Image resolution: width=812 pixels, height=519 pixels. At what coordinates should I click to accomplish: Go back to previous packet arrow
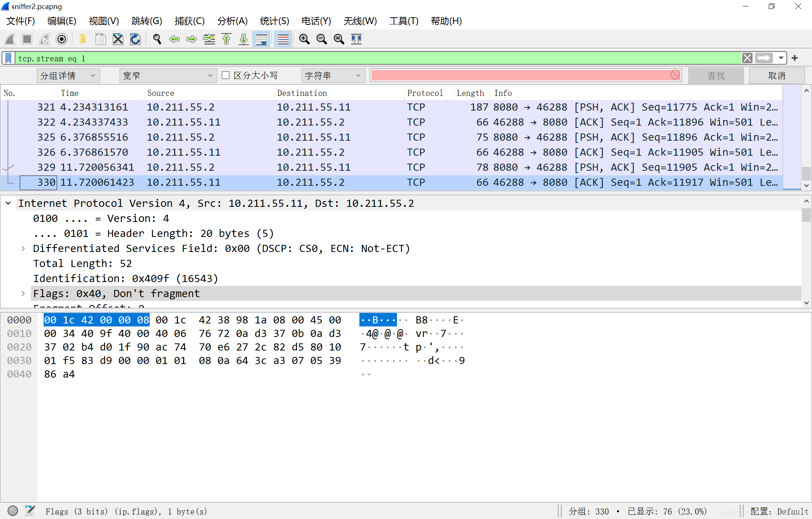174,39
